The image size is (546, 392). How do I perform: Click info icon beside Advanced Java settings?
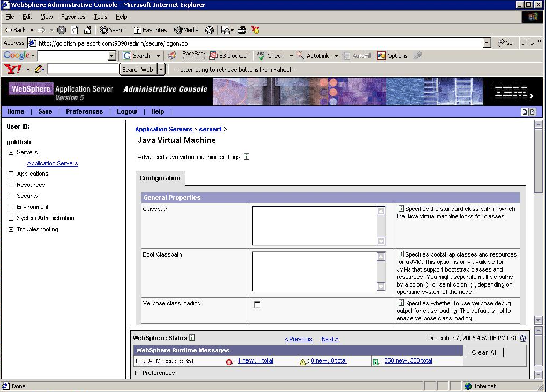(246, 157)
